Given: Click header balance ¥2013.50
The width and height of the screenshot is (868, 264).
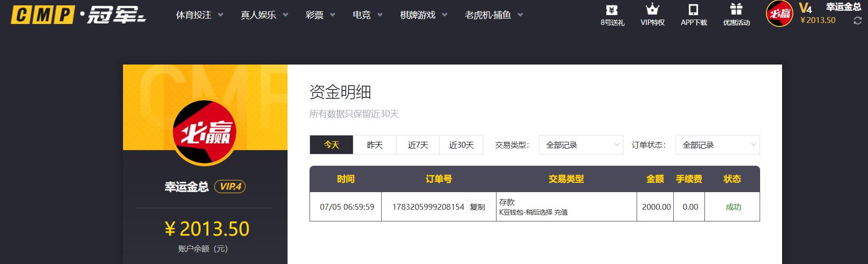Looking at the screenshot, I should (818, 21).
